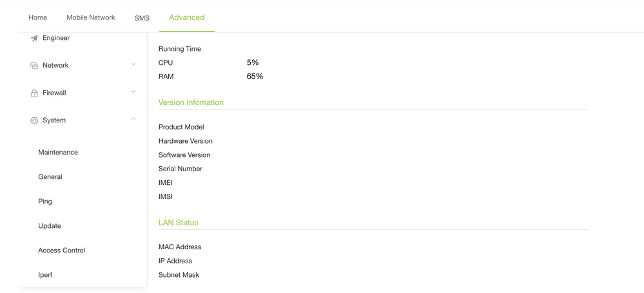Click the Version Infomation section heading
This screenshot has width=644, height=293.
pyautogui.click(x=191, y=102)
